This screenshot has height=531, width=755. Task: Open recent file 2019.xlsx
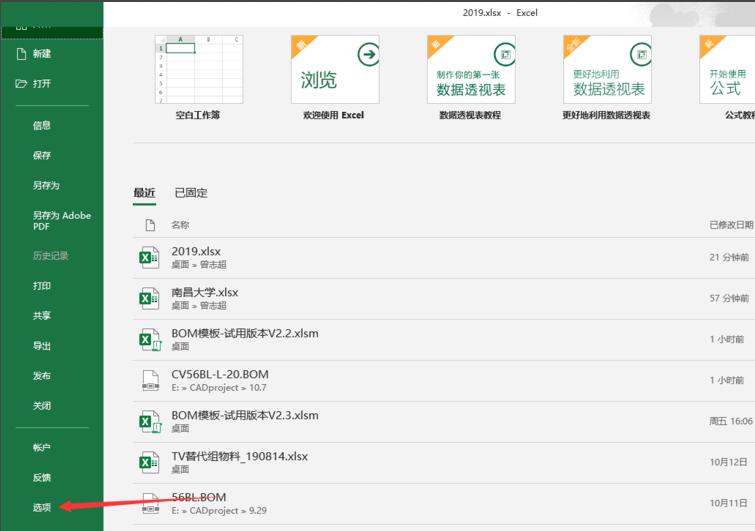pos(444,258)
